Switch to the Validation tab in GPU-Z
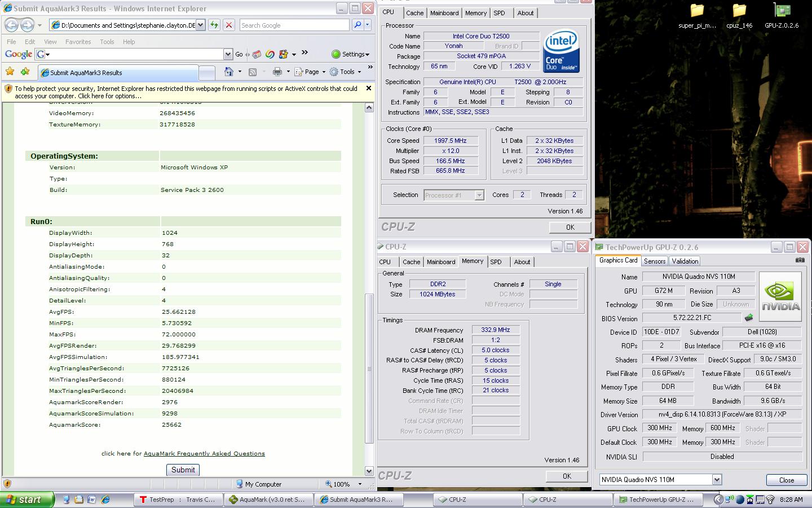Image resolution: width=812 pixels, height=508 pixels. (x=685, y=261)
